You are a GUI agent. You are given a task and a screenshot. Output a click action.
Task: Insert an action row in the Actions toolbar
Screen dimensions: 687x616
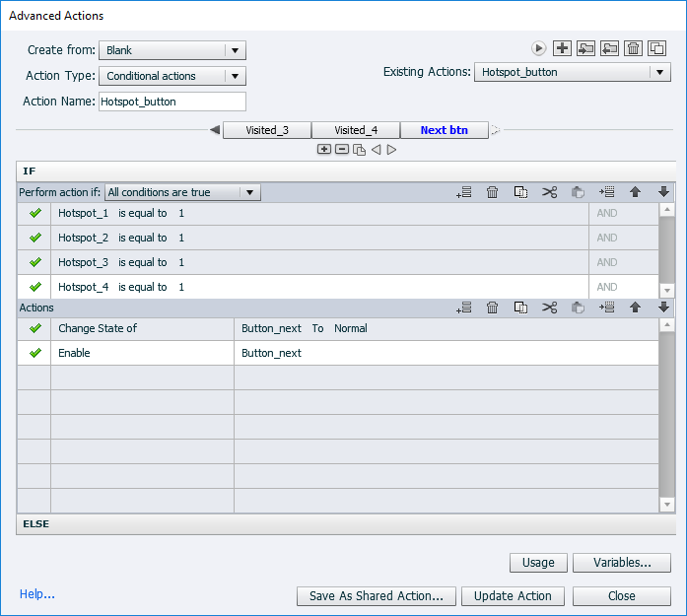coord(607,308)
